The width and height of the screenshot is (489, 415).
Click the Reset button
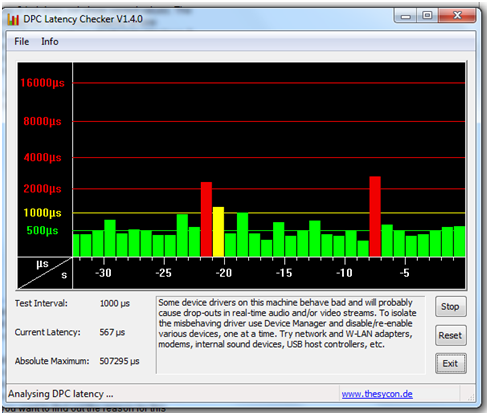[450, 335]
